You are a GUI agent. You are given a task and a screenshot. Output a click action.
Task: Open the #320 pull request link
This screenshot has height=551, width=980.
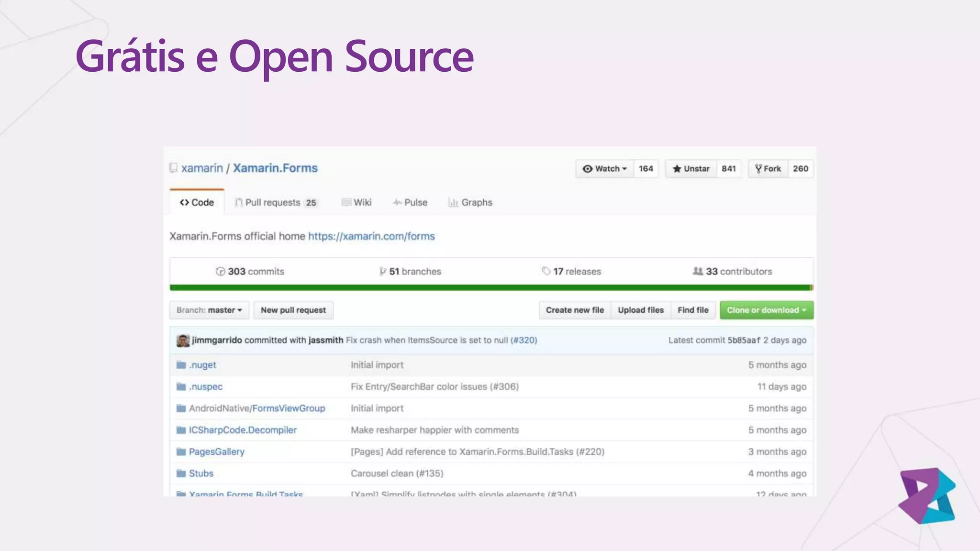pos(524,340)
